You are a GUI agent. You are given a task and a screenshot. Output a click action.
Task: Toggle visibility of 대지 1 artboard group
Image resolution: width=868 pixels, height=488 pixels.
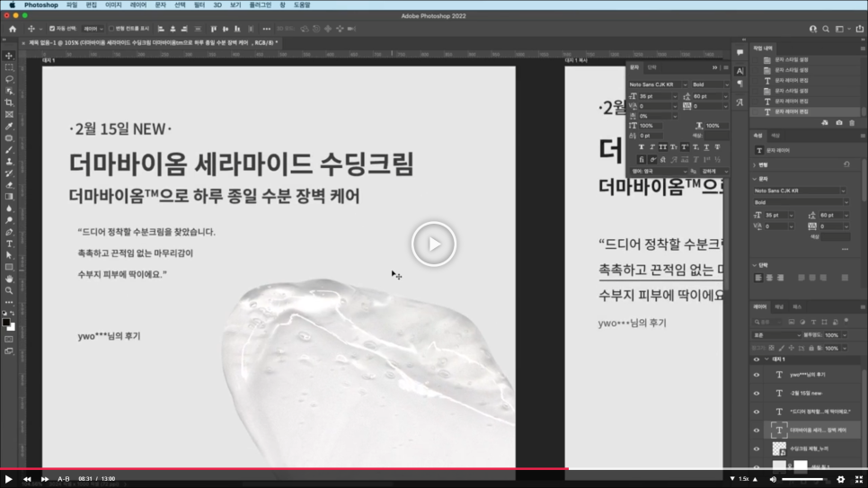pyautogui.click(x=757, y=359)
